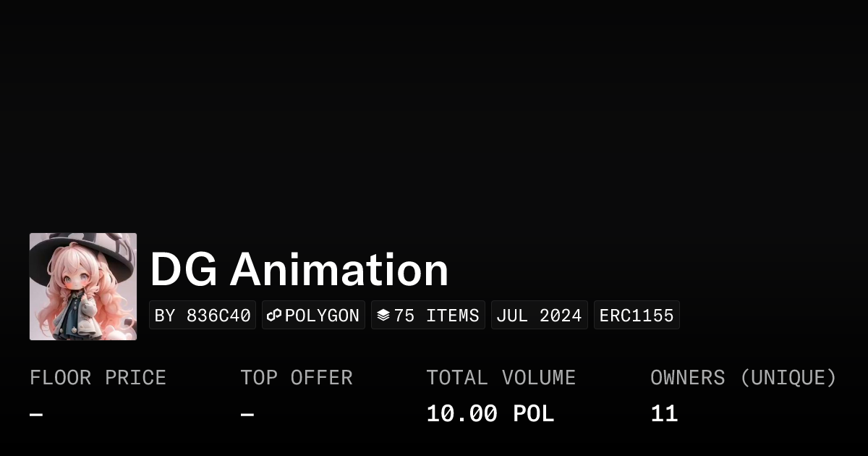Click the POL currency unit text
Screen dimensions: 868x456
[533, 414]
